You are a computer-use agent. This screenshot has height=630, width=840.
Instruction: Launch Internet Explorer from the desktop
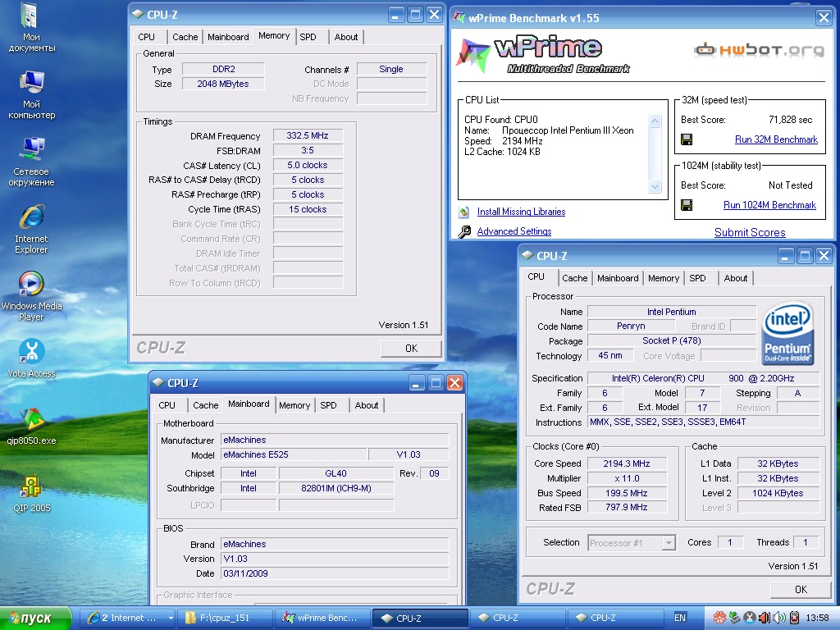click(x=31, y=230)
